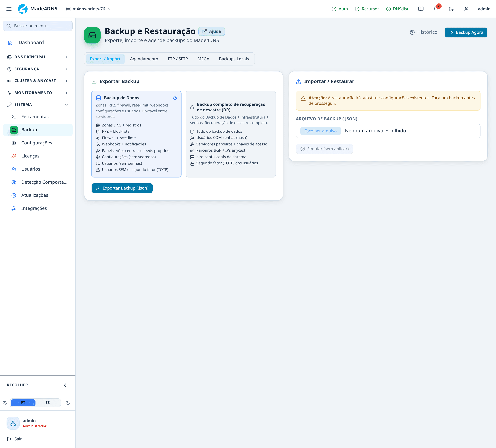Open Usuários people icon item
This screenshot has height=448, width=496.
pyautogui.click(x=14, y=169)
